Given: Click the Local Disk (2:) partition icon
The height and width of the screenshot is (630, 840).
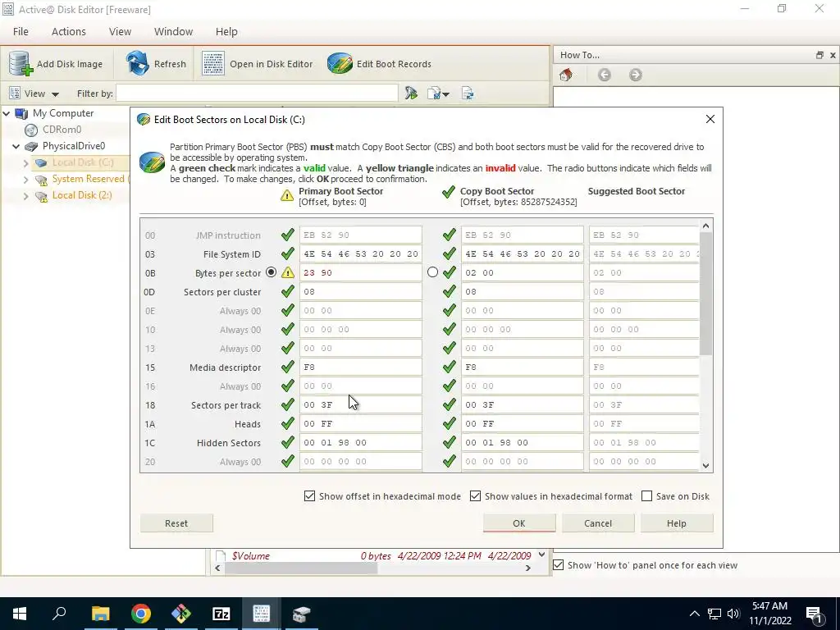Looking at the screenshot, I should pos(41,196).
